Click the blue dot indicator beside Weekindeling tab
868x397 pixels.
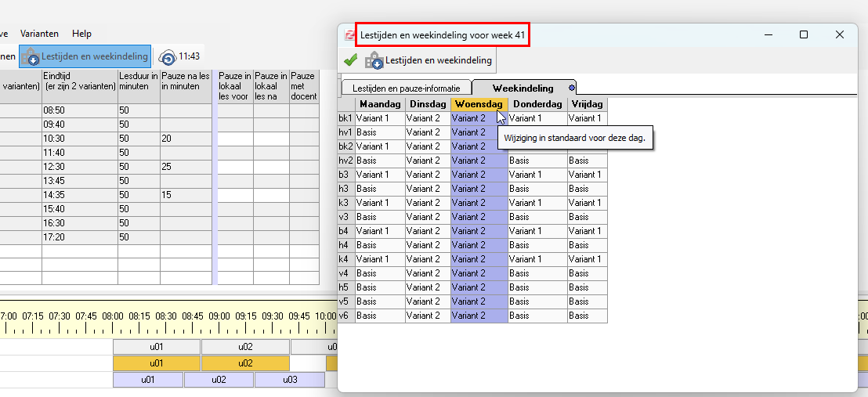(572, 88)
